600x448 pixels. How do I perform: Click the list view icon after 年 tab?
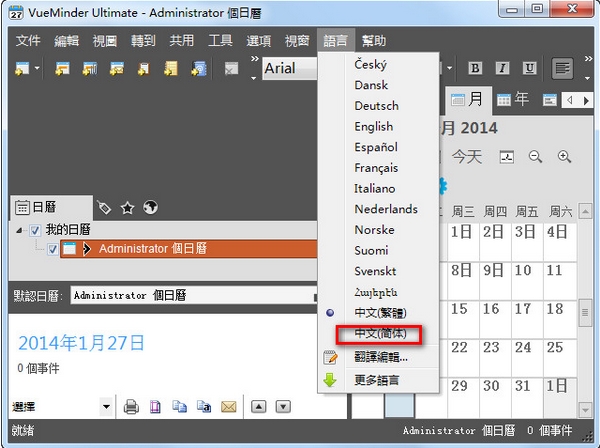tap(549, 100)
